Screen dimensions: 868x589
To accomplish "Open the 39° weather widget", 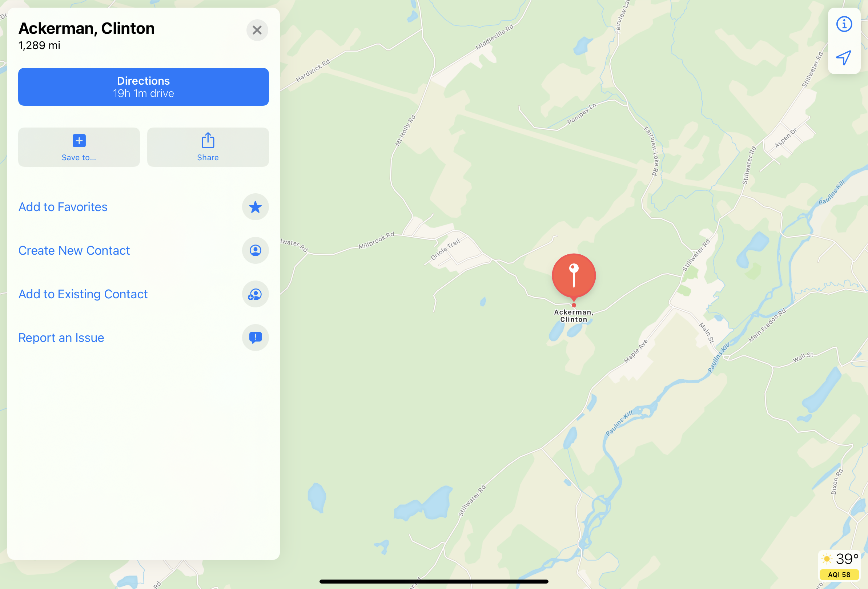I will [x=839, y=559].
